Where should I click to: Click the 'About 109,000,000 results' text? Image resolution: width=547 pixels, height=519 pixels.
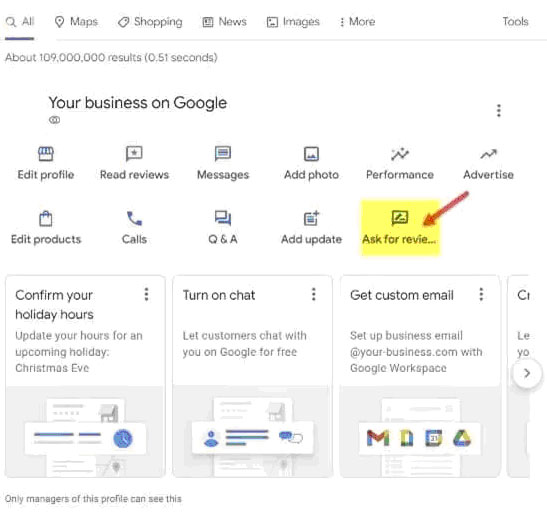coord(73,57)
